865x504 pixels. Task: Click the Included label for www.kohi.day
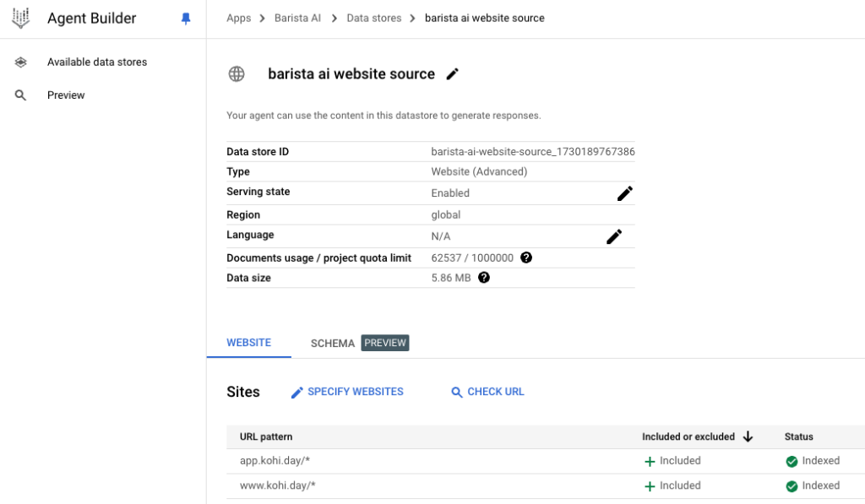680,485
